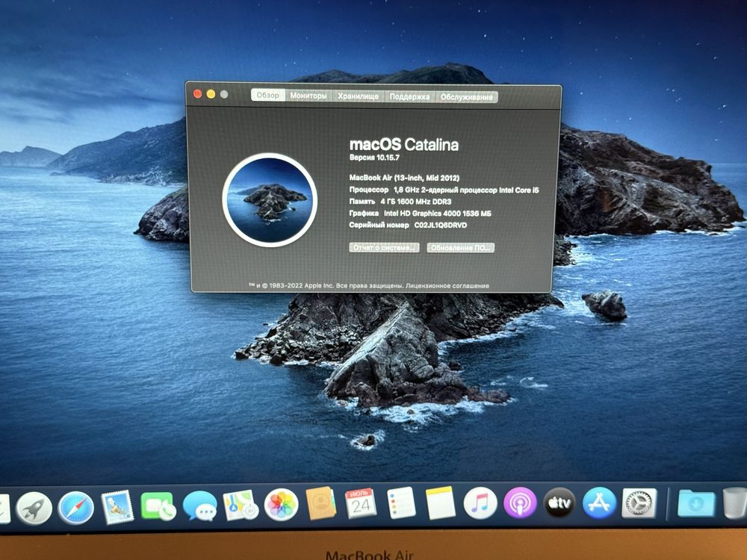747x560 pixels.
Task: Open System Preferences gear in Dock
Action: point(639,503)
